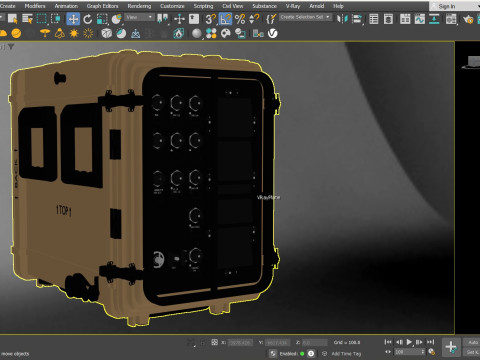This screenshot has height=360, width=480.
Task: Click the V-Ray sun light icon
Action: pyautogui.click(x=74, y=33)
